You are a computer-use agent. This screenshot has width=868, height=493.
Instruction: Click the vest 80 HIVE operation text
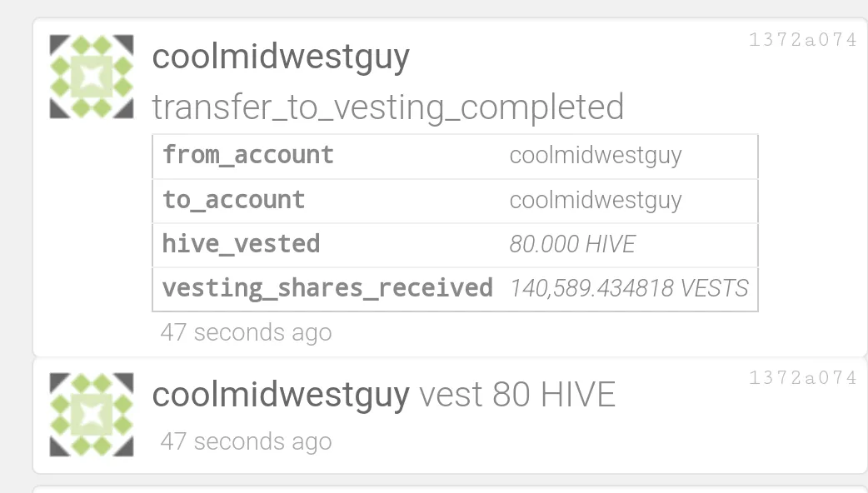point(516,395)
